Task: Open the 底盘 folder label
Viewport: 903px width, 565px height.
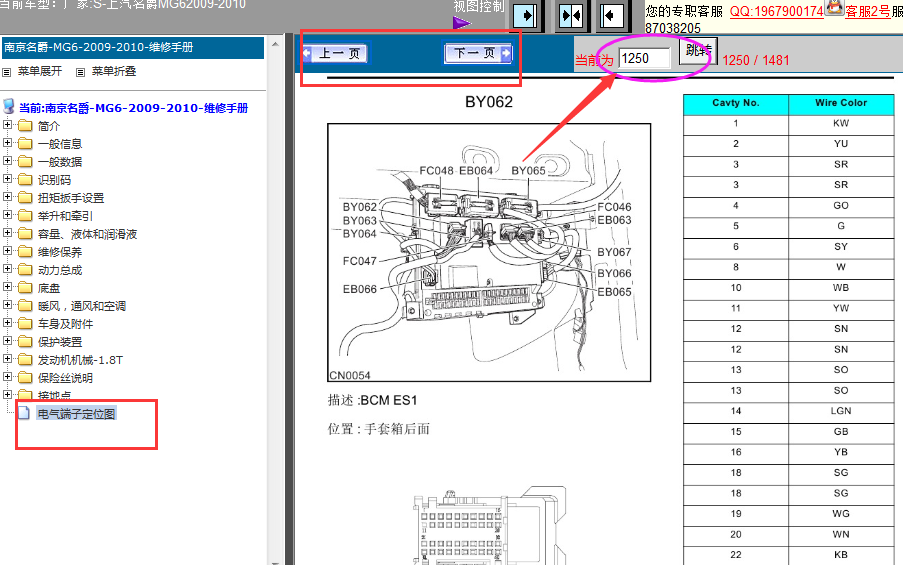Action: pyautogui.click(x=49, y=288)
